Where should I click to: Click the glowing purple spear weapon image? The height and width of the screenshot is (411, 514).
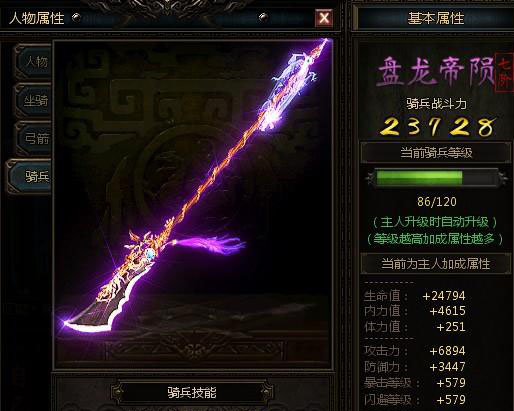click(x=193, y=187)
